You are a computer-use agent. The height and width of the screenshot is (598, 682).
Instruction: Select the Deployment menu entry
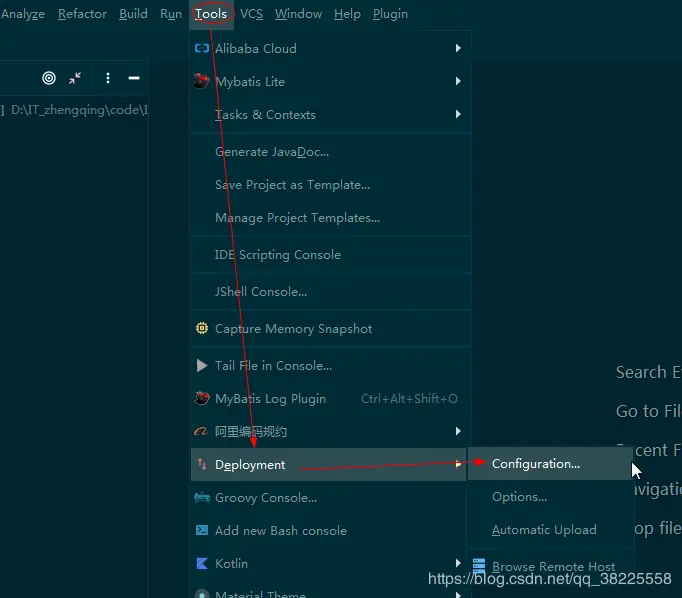tap(328, 464)
